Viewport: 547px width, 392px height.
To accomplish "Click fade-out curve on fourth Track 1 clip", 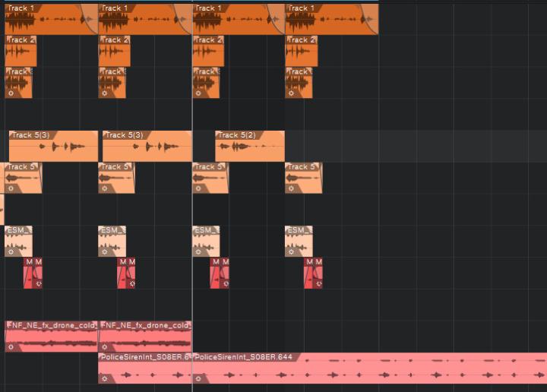I will click(x=369, y=19).
